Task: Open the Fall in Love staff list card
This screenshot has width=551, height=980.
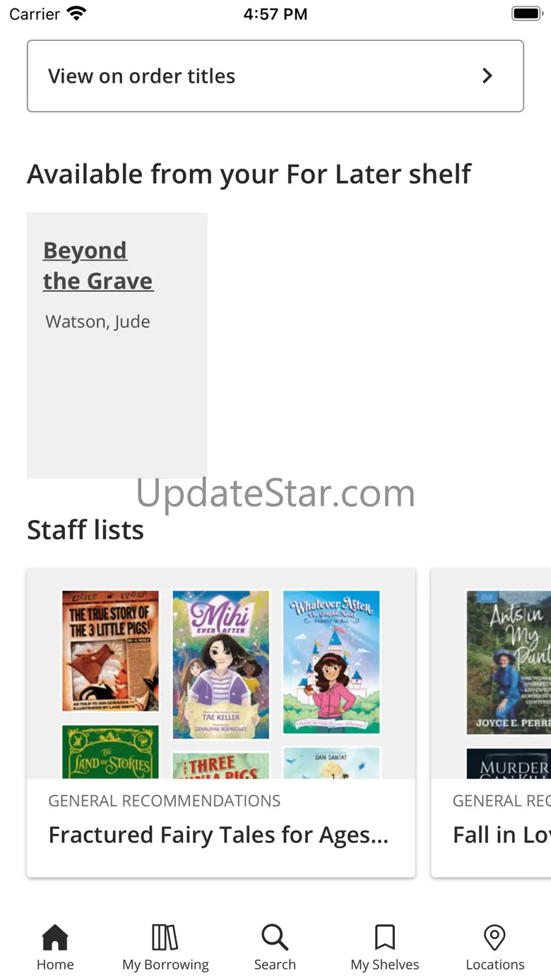Action: coord(491,723)
